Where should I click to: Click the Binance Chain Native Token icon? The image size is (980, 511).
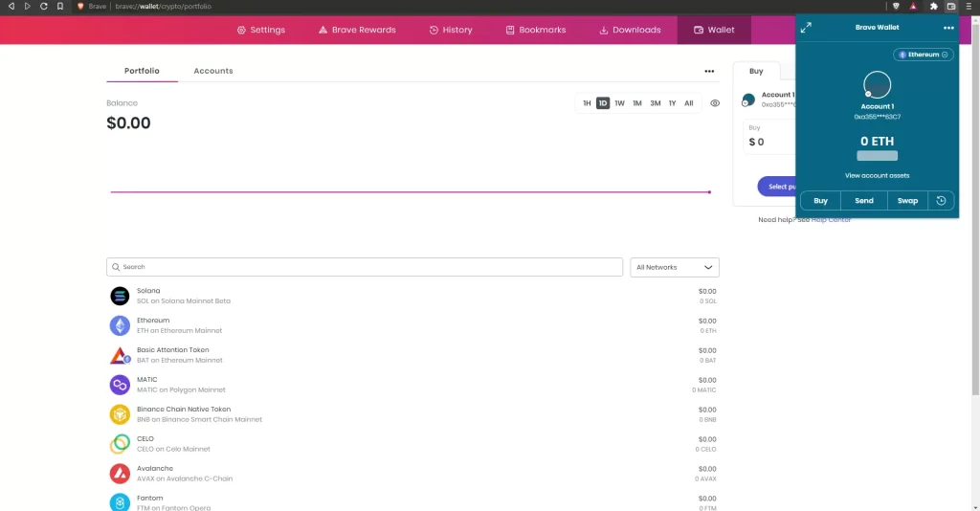[120, 414]
